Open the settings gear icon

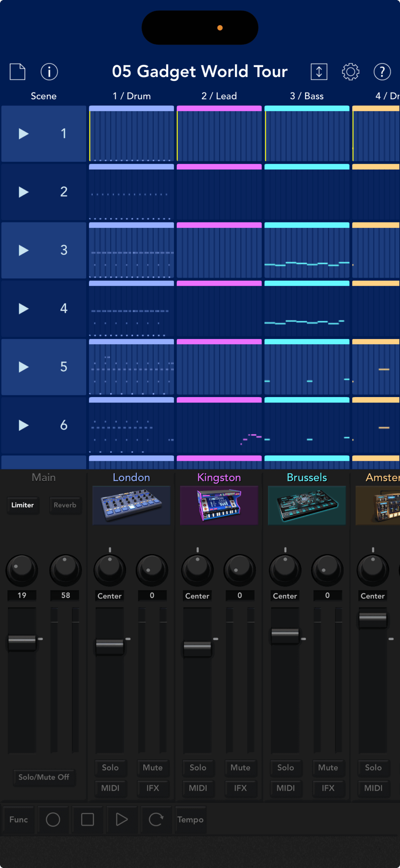click(350, 72)
